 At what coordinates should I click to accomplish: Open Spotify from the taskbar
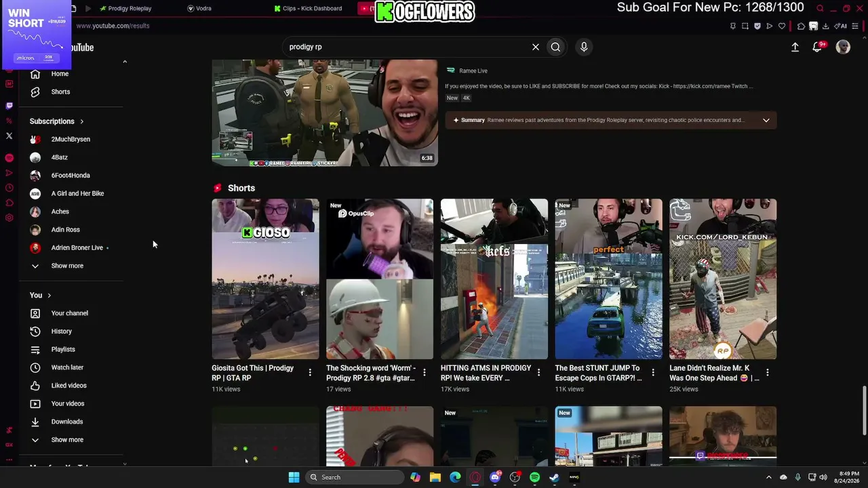534,477
